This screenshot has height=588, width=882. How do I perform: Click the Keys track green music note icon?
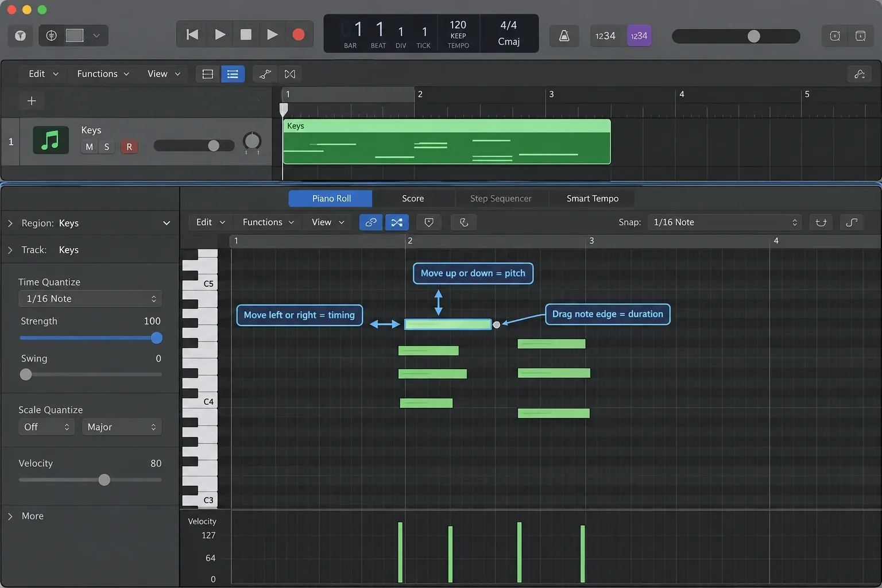click(51, 140)
